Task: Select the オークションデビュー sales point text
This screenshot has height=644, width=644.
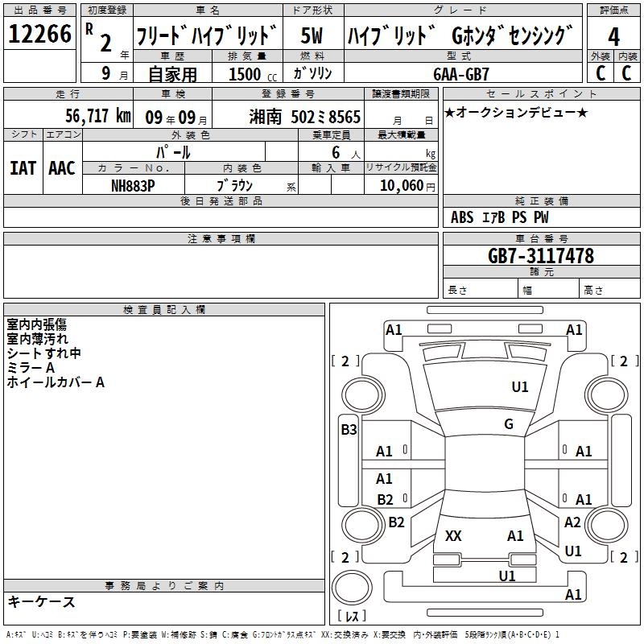Action: tap(516, 113)
